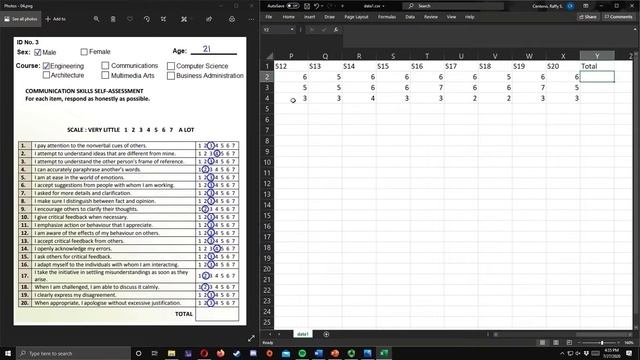Click the zoom magnifier icon in Photos
This screenshot has height=360, width=640.
click(x=96, y=19)
